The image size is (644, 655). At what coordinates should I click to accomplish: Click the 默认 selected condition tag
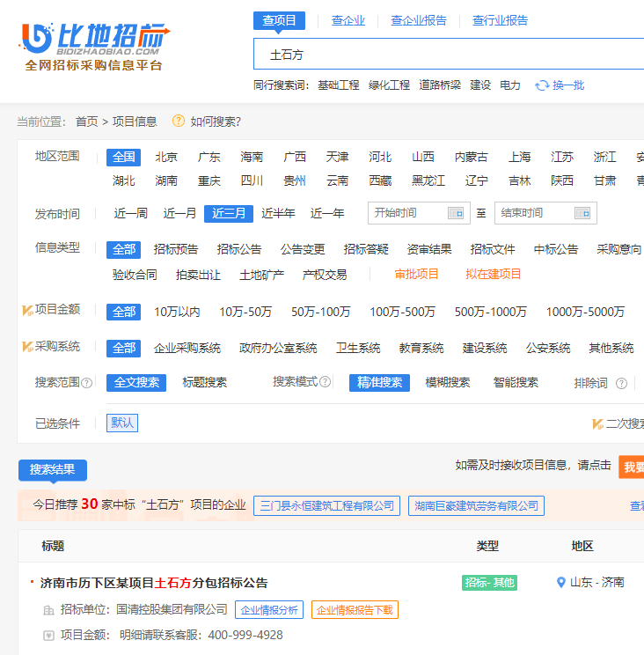(x=122, y=423)
